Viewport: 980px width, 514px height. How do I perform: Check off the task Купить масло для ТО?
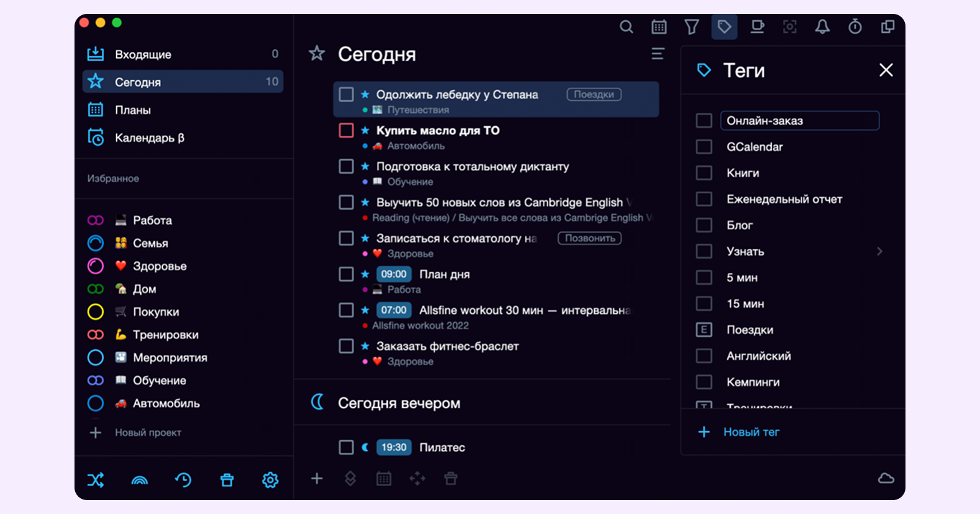(346, 130)
